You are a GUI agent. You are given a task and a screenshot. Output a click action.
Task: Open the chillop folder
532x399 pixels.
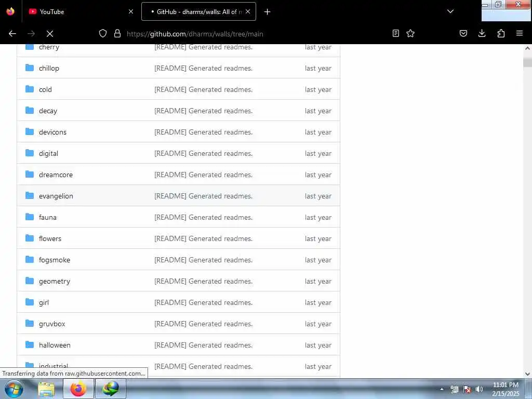click(x=49, y=68)
